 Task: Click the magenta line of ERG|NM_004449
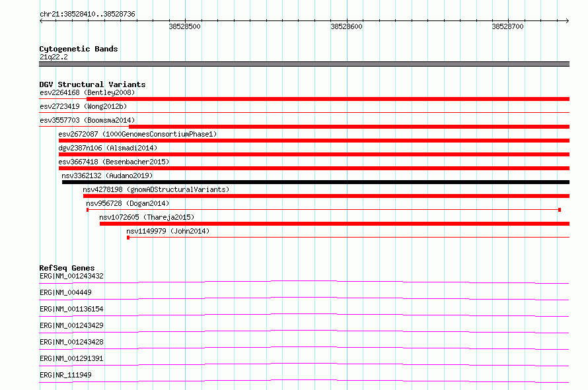point(304,298)
